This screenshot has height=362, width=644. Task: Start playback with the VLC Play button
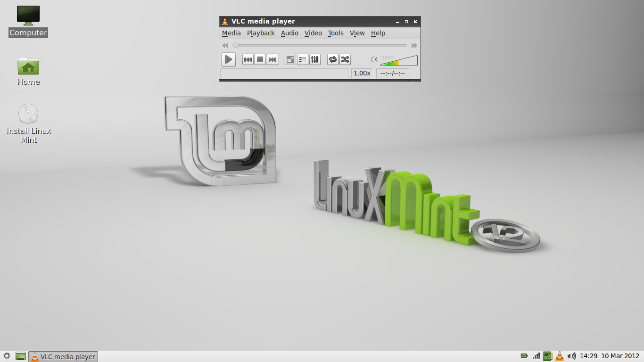coord(229,59)
